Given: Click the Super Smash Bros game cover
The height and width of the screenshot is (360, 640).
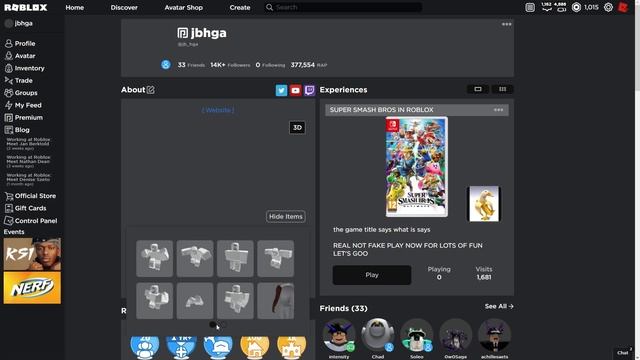Looking at the screenshot, I should click(416, 167).
